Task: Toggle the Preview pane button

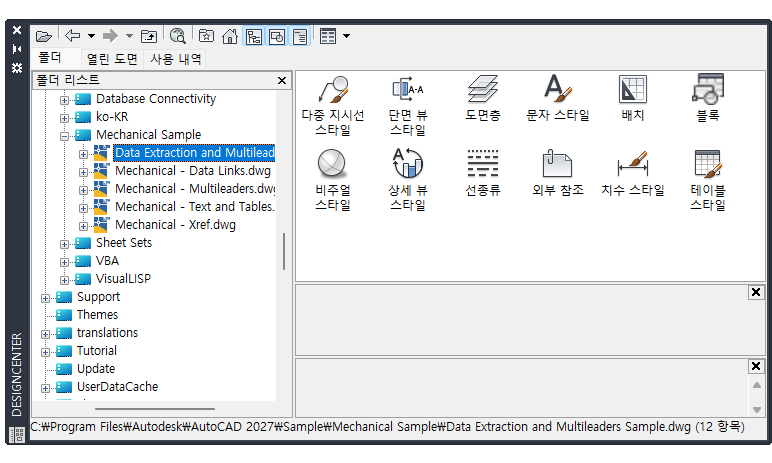Action: coord(277,36)
